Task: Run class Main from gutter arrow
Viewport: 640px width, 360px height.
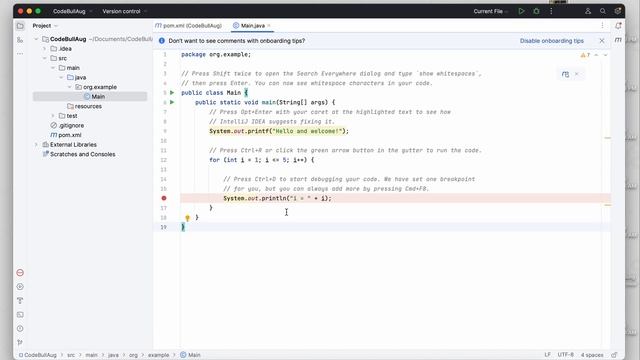Action: point(172,93)
